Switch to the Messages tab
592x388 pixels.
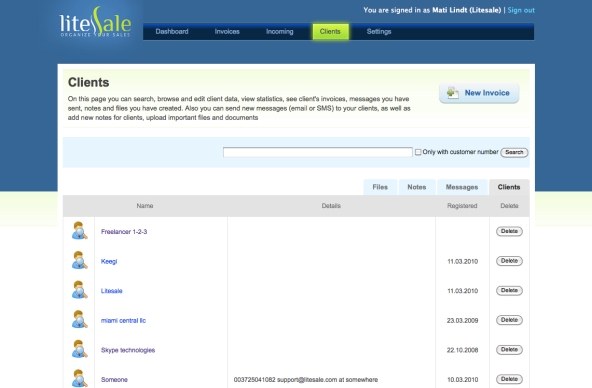tap(462, 187)
